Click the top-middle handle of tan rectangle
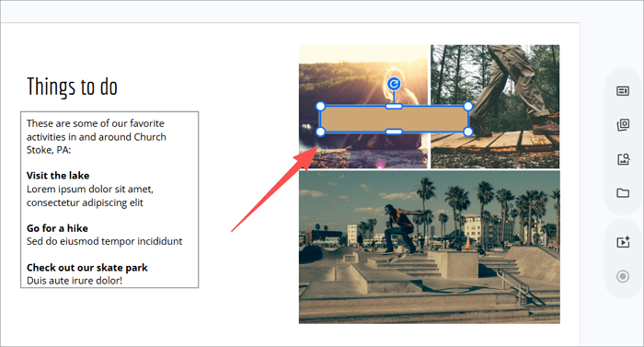The image size is (644, 347). tap(394, 107)
